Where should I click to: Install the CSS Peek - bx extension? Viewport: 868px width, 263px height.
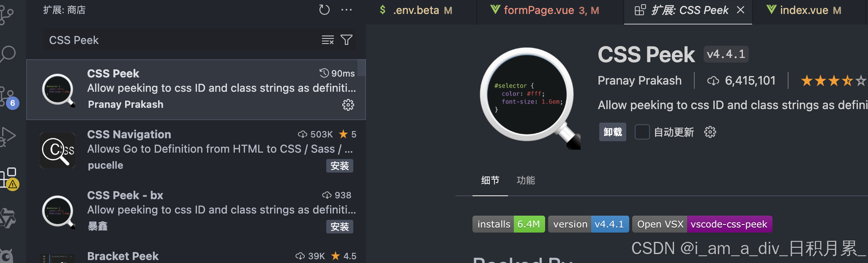pyautogui.click(x=340, y=227)
